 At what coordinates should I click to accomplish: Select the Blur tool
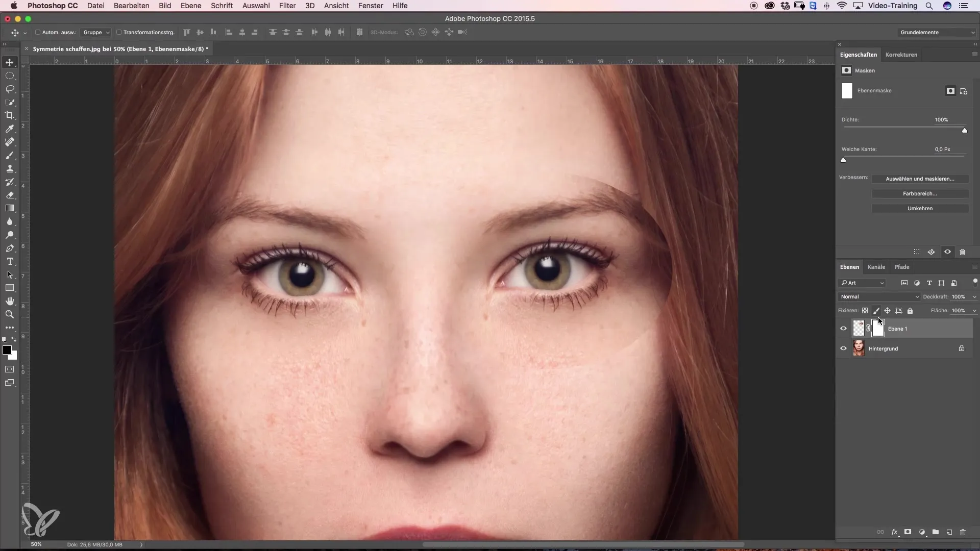point(10,221)
